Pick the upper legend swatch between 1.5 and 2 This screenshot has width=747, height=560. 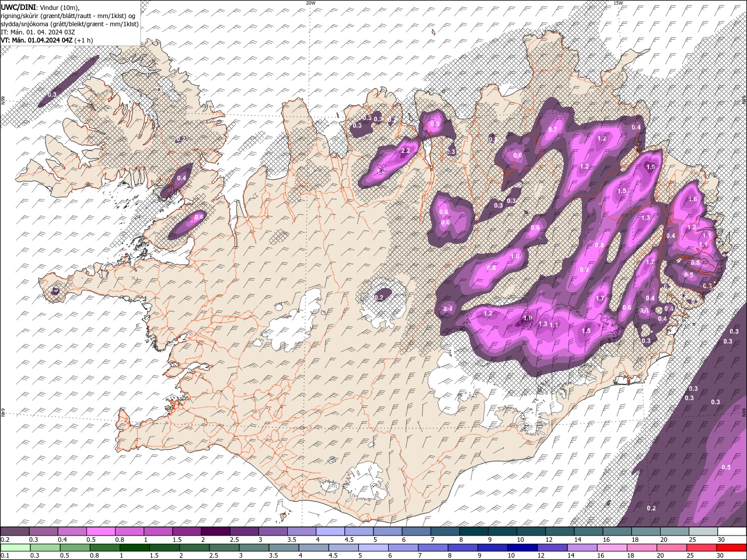(x=187, y=531)
